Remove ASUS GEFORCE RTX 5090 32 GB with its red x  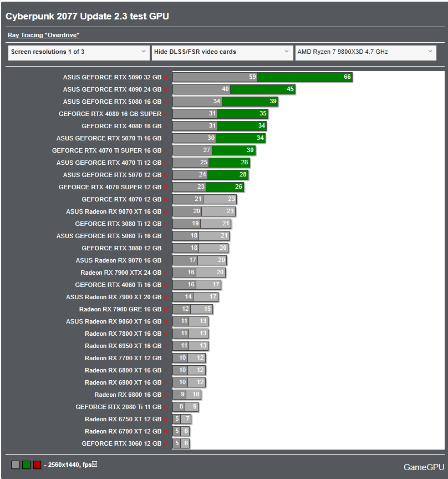tap(165, 78)
